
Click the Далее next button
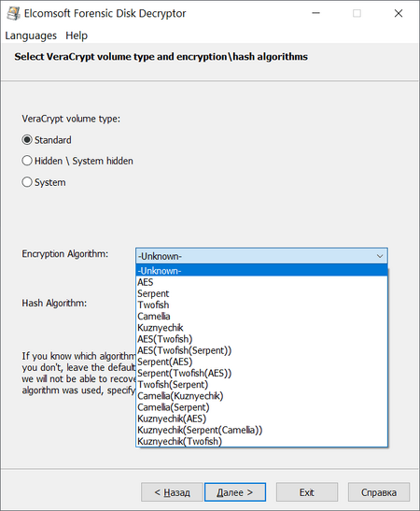coord(235,492)
